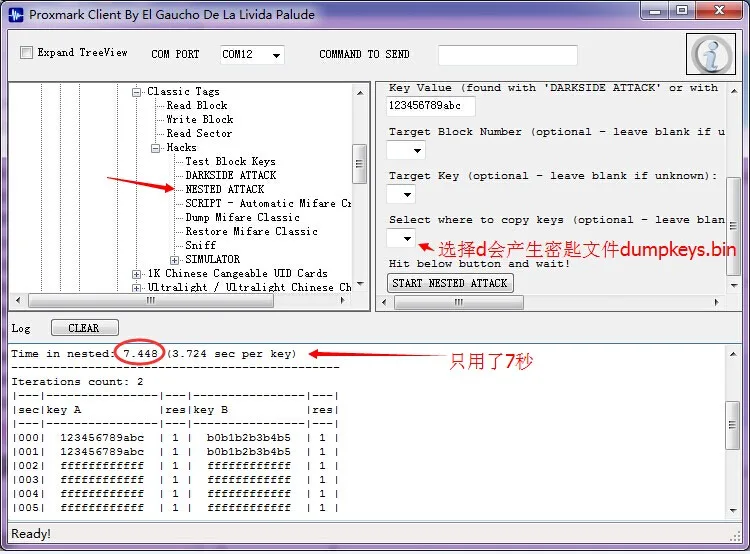Image resolution: width=750 pixels, height=554 pixels.
Task: Clear the log with CLEAR button
Action: [84, 328]
